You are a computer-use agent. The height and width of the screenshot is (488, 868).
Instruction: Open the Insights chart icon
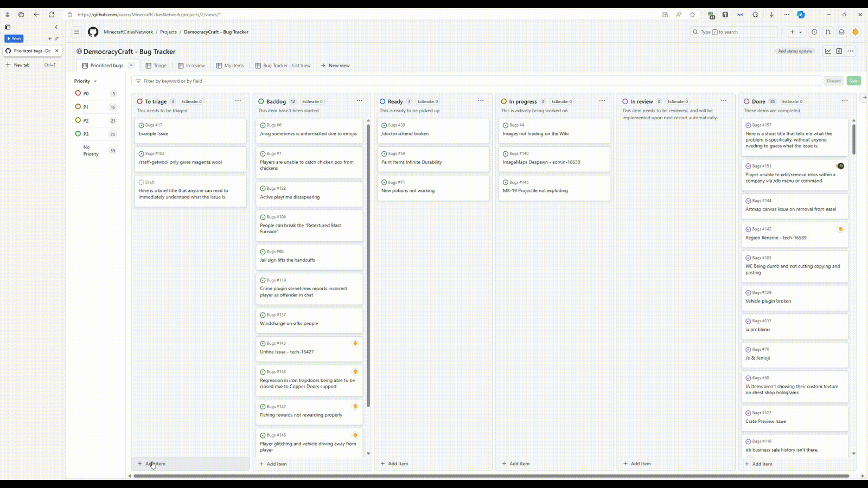tap(828, 51)
